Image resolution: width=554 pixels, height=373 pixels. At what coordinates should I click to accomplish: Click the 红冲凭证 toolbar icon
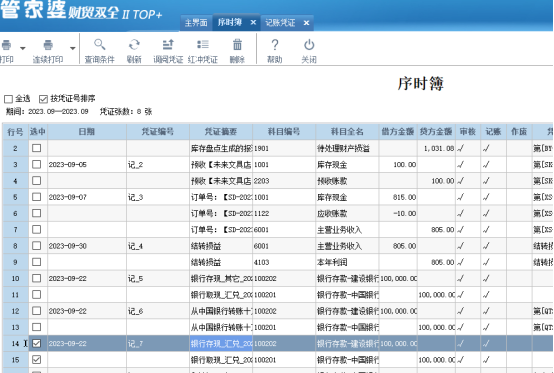pos(203,45)
